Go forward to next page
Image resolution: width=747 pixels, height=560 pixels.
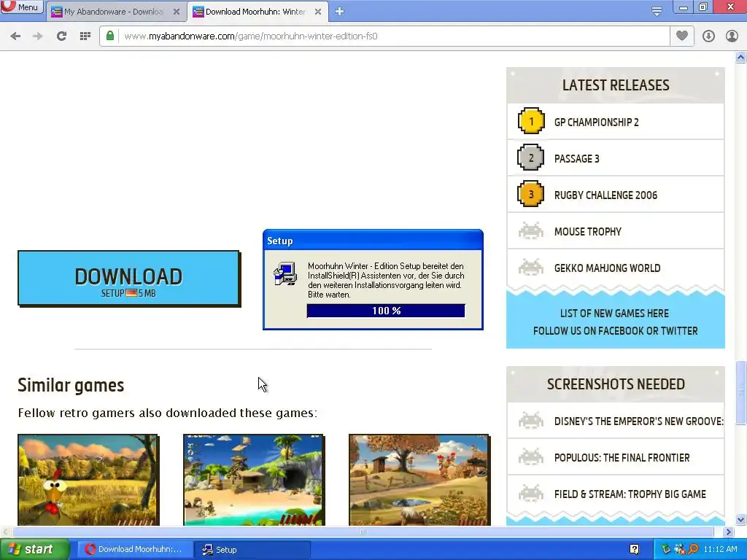(38, 36)
